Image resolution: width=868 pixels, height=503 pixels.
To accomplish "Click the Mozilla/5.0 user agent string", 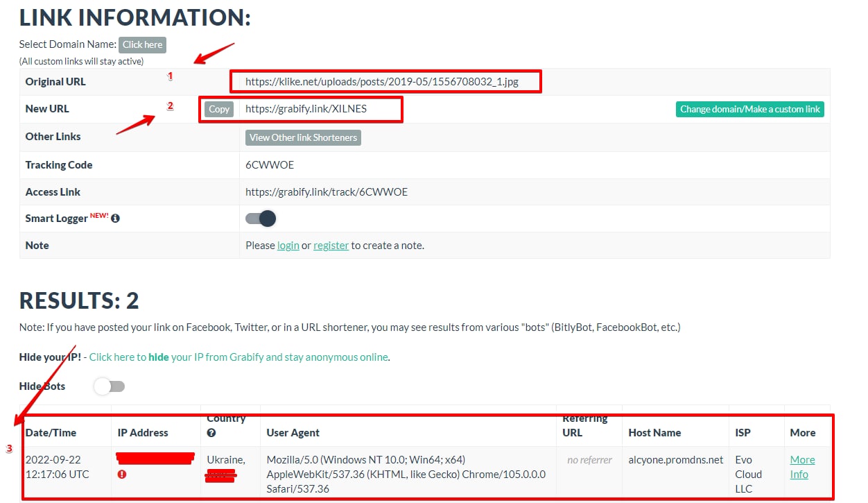I will point(406,475).
